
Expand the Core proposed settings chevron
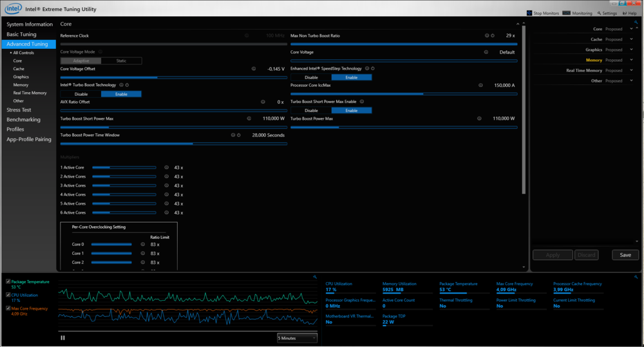point(632,29)
